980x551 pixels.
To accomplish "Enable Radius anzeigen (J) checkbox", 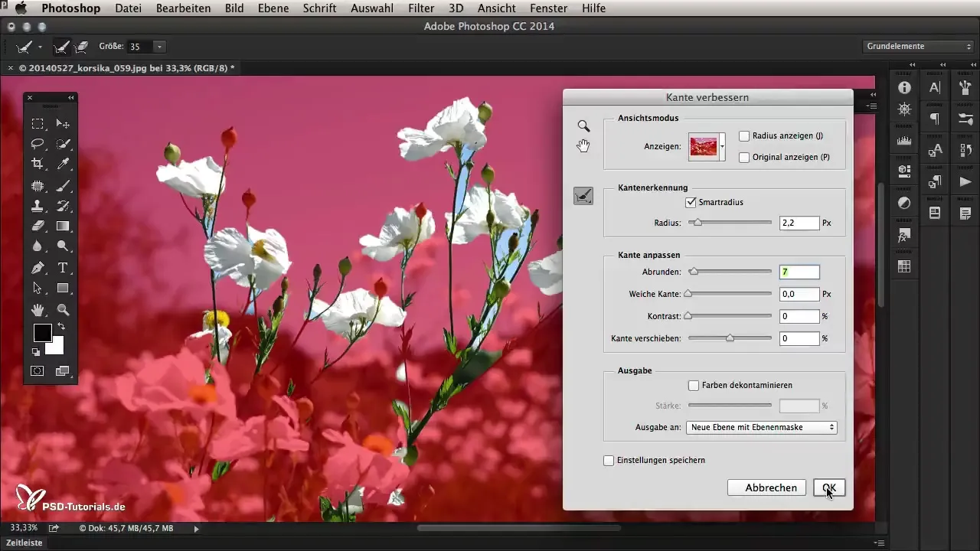I will (x=743, y=136).
